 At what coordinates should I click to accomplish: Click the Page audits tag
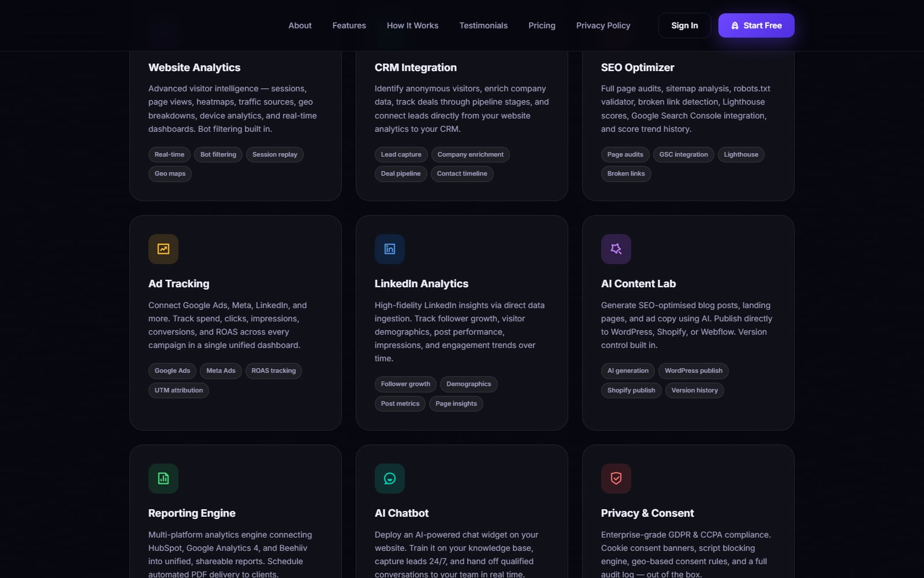(x=625, y=154)
